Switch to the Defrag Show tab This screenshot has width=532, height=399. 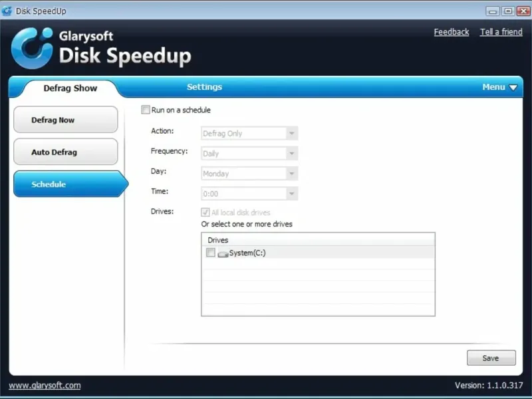click(70, 88)
